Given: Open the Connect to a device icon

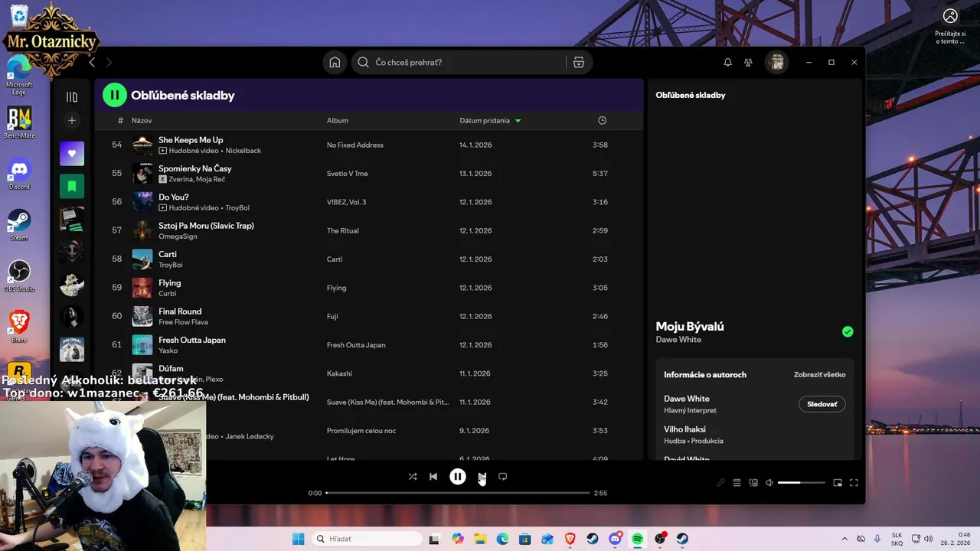Looking at the screenshot, I should click(x=753, y=483).
